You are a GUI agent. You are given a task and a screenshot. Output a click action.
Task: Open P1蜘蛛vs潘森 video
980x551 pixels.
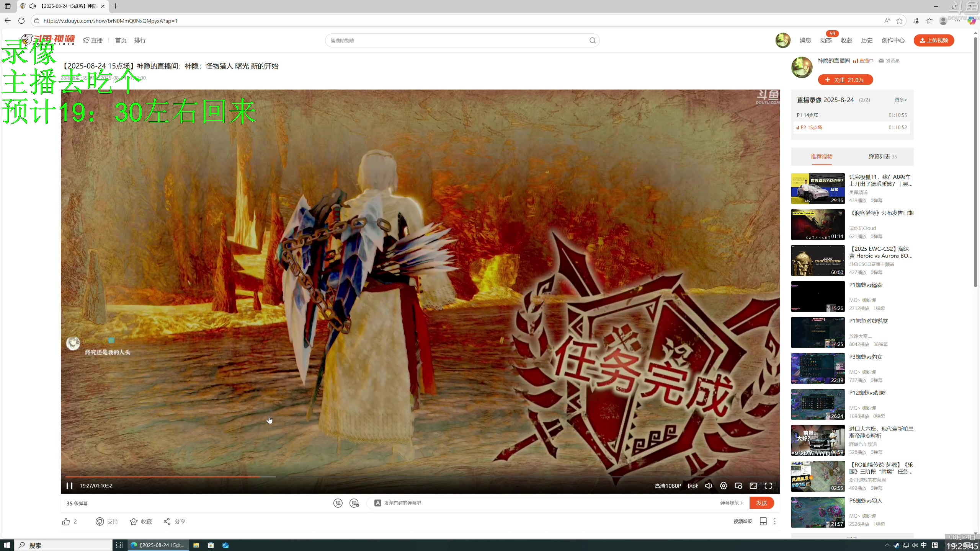(x=866, y=285)
